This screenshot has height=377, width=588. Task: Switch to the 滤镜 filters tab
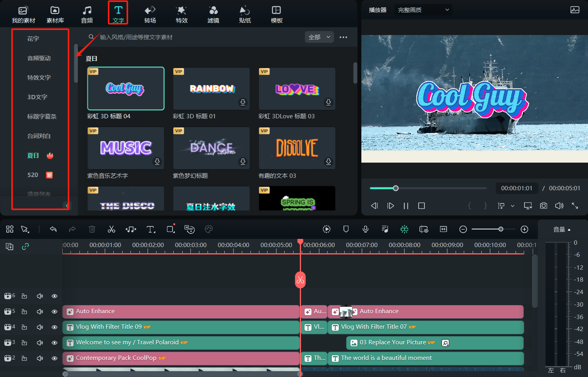pyautogui.click(x=213, y=15)
